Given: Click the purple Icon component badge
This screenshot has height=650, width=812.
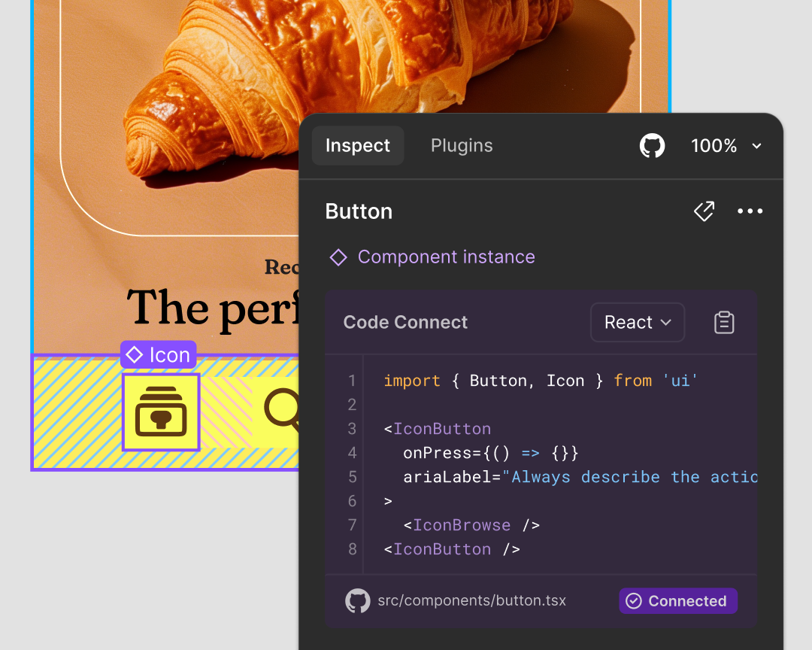Looking at the screenshot, I should (x=158, y=354).
